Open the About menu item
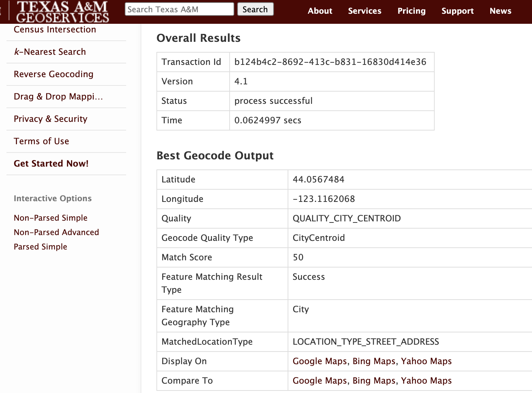The image size is (532, 393). pos(320,11)
